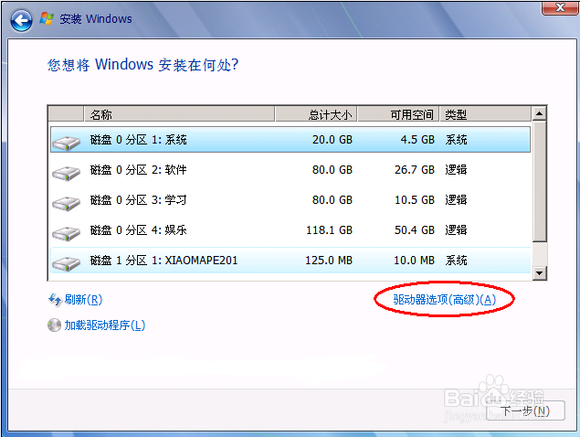Sort by the 名称 column header
The width and height of the screenshot is (580, 437).
[x=179, y=114]
